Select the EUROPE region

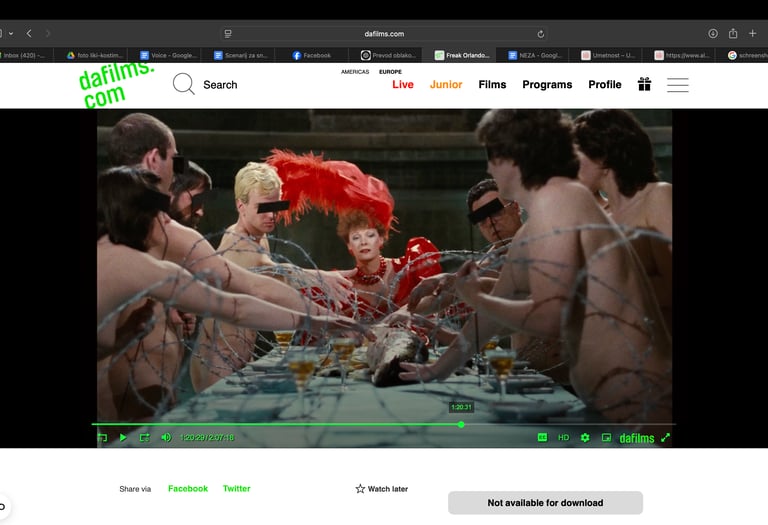(x=390, y=72)
